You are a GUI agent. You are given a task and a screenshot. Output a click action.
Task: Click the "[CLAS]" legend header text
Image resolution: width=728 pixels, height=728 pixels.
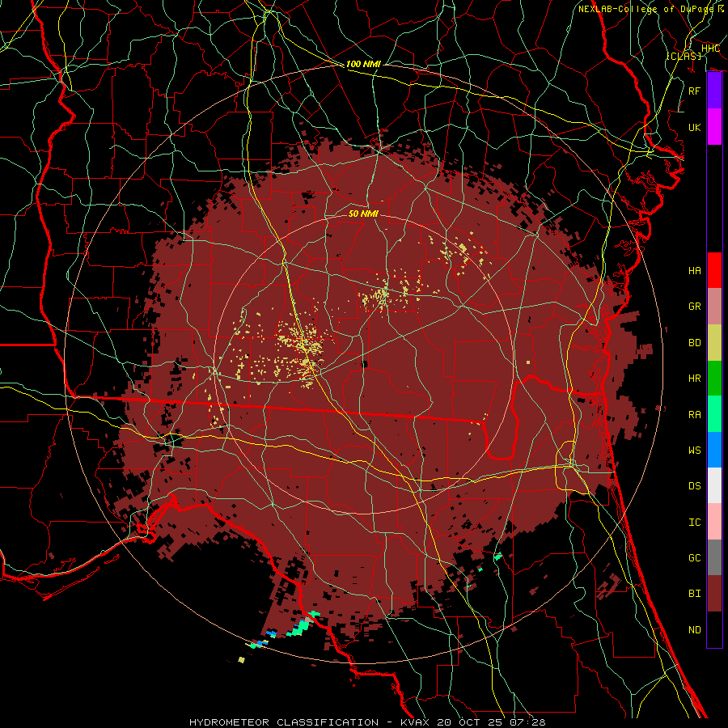[x=684, y=56]
